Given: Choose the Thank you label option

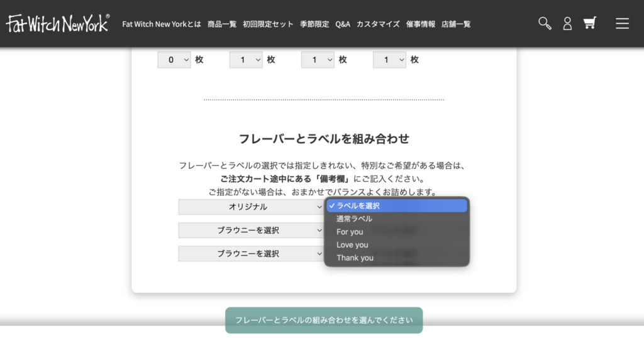Looking at the screenshot, I should (x=355, y=258).
